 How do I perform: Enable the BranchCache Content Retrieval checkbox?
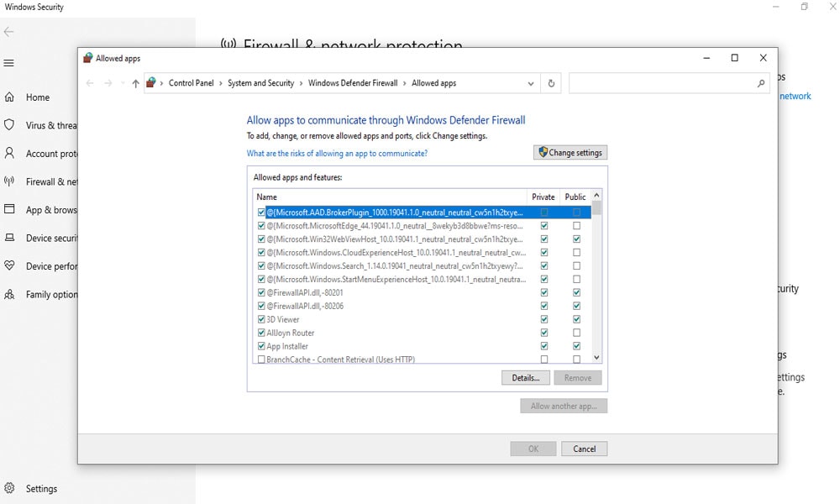click(261, 360)
